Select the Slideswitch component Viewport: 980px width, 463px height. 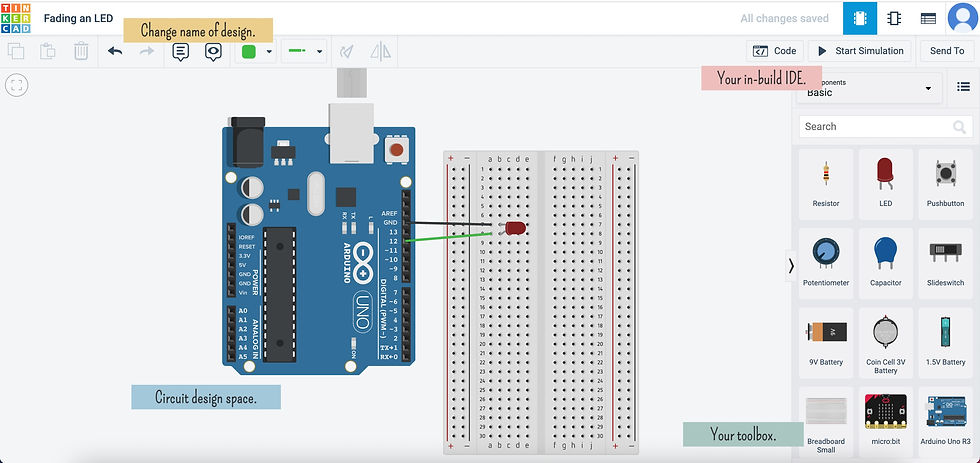click(x=946, y=263)
